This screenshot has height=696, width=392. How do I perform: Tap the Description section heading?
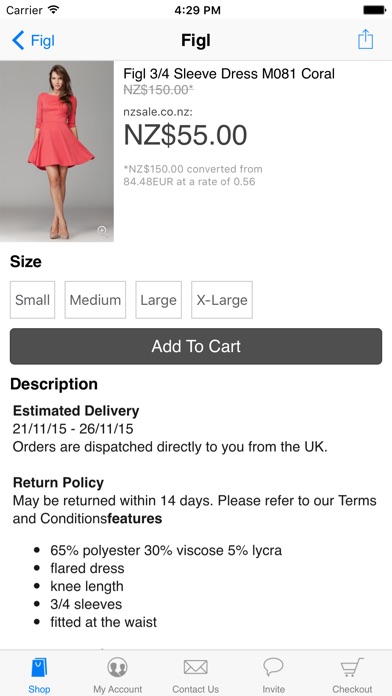tap(54, 384)
